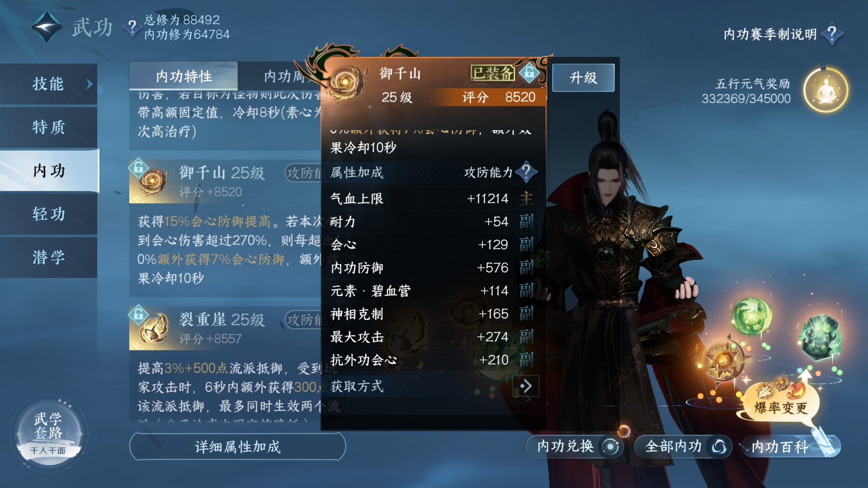Screen dimensions: 868x488
Task: Toggle the lock icon on 裂重崖 card
Action: [x=138, y=313]
